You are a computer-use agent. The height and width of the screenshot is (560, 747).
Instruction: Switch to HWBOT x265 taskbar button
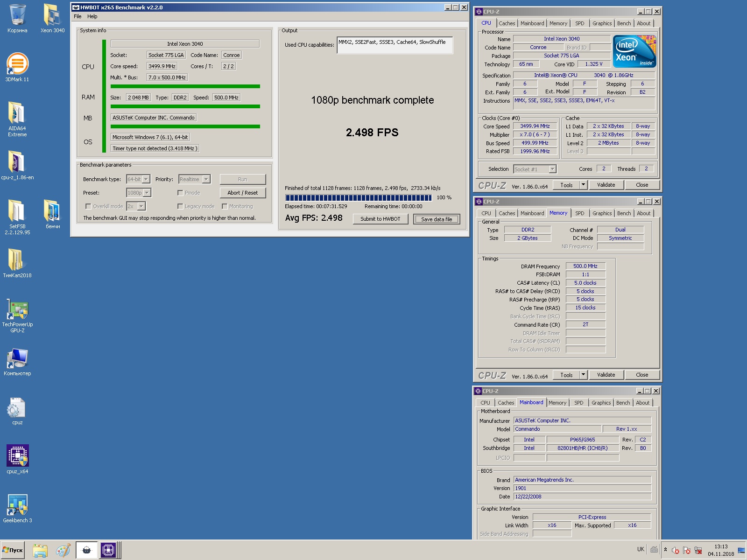86,551
